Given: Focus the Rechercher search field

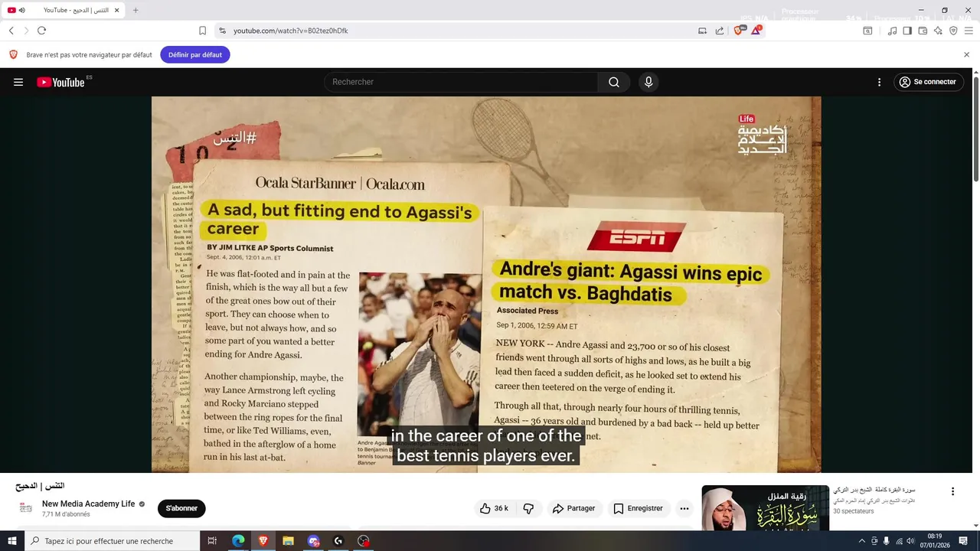Looking at the screenshot, I should pos(462,82).
